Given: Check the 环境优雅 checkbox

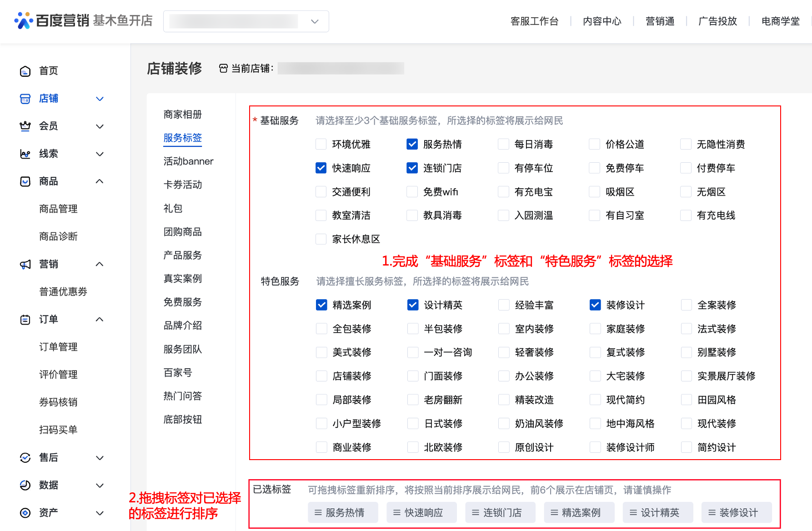Looking at the screenshot, I should click(x=321, y=145).
